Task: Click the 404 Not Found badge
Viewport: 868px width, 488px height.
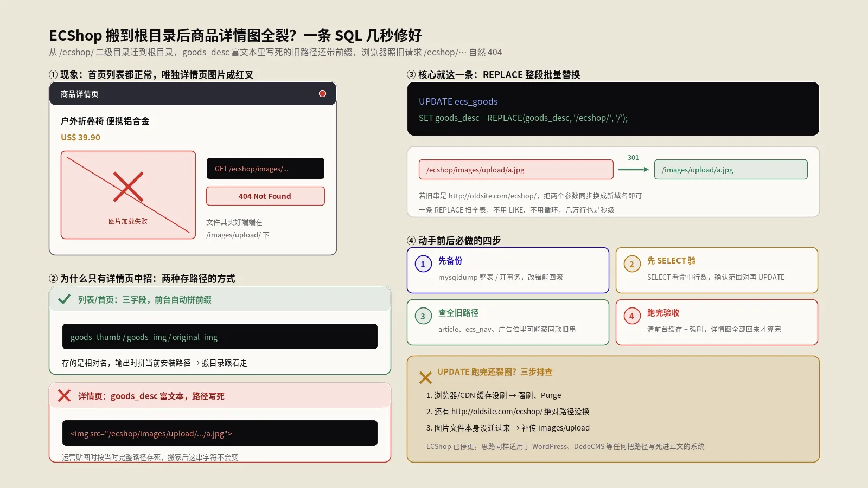Action: [x=265, y=196]
